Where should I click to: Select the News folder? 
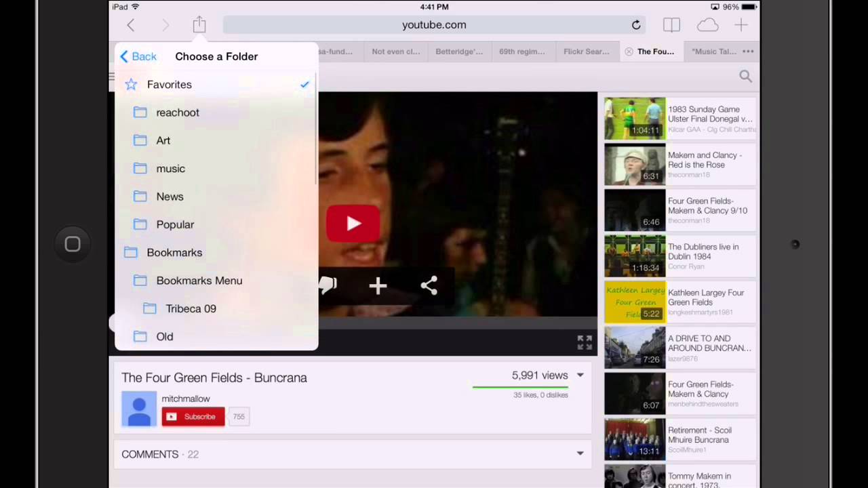tap(216, 197)
